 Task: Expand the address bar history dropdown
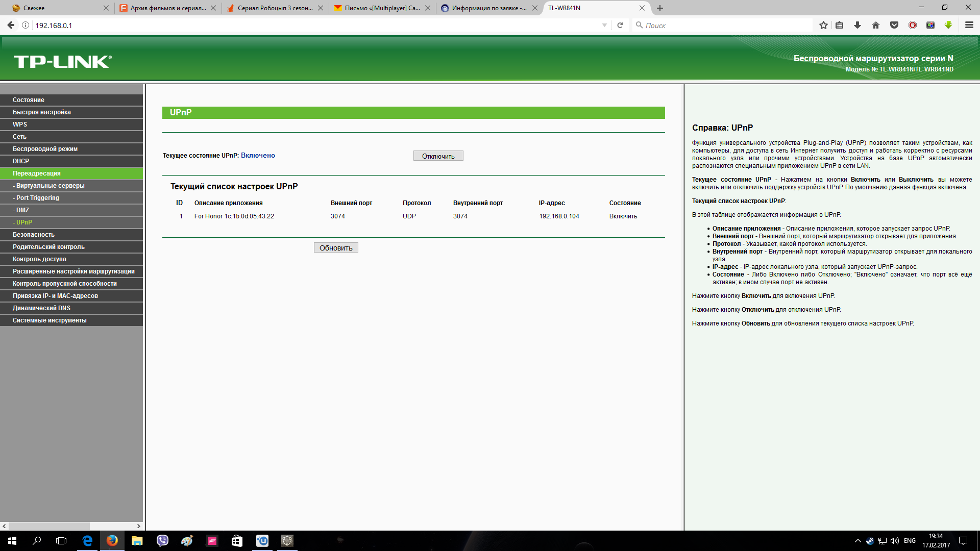coord(604,25)
